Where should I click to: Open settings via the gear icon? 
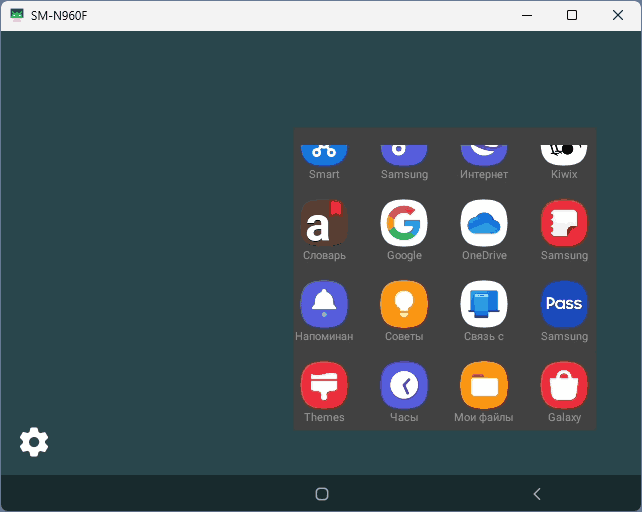click(x=34, y=442)
